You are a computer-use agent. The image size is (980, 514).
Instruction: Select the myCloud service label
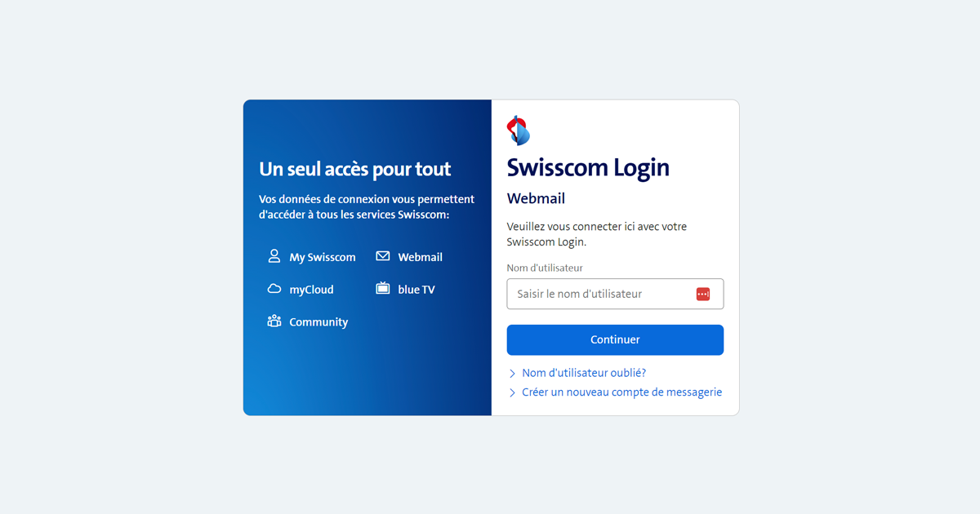click(311, 290)
